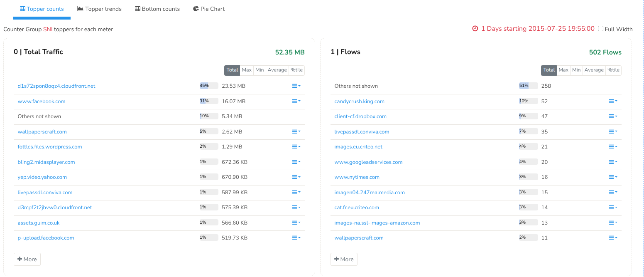The image size is (644, 277).
Task: Switch to the Bottom counts tab
Action: 157,9
